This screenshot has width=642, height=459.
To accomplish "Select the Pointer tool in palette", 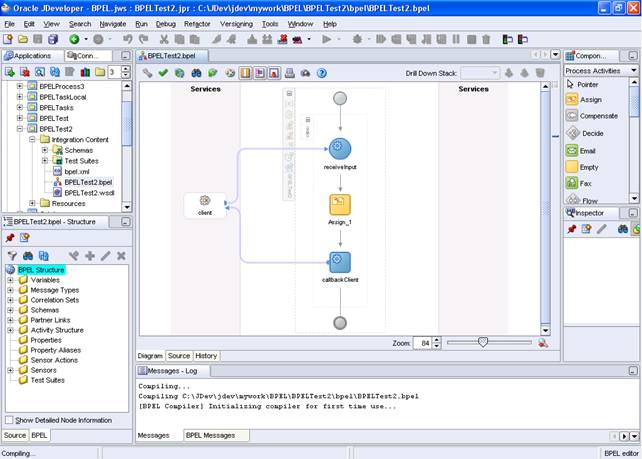I will [587, 85].
